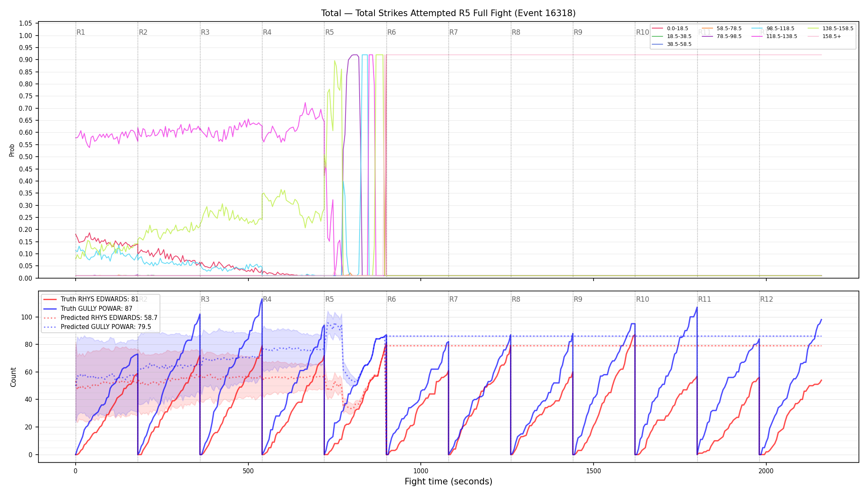This screenshot has height=496, width=868.
Task: Click the R1 round marker in probability plot
Action: point(81,32)
